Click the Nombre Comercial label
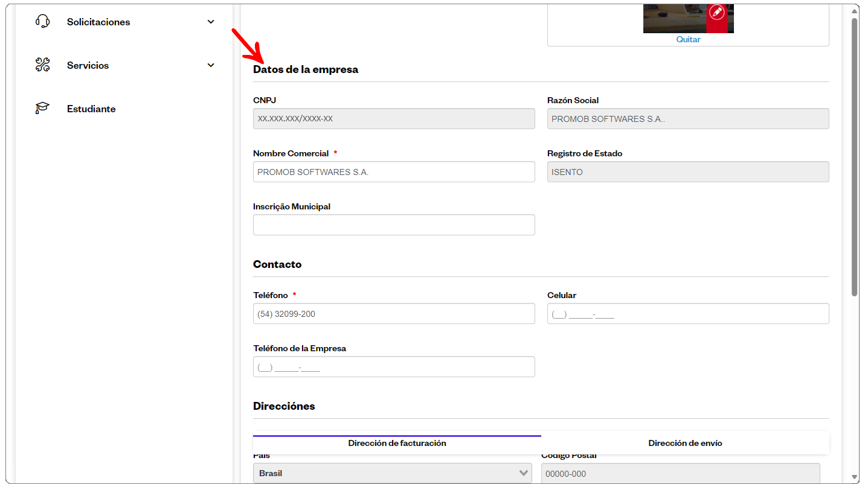The width and height of the screenshot is (868, 484). [x=291, y=153]
